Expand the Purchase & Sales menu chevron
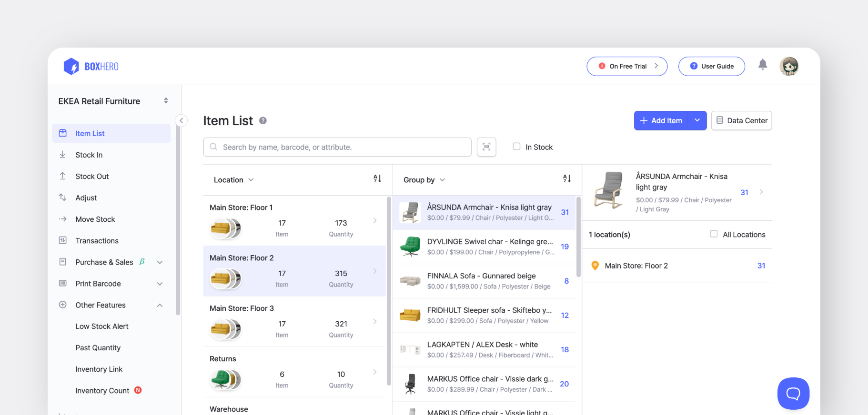Image resolution: width=868 pixels, height=415 pixels. pos(160,262)
